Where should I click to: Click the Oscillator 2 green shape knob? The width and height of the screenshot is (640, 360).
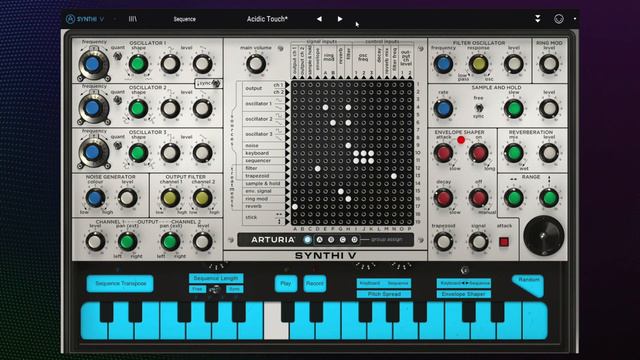(x=138, y=109)
